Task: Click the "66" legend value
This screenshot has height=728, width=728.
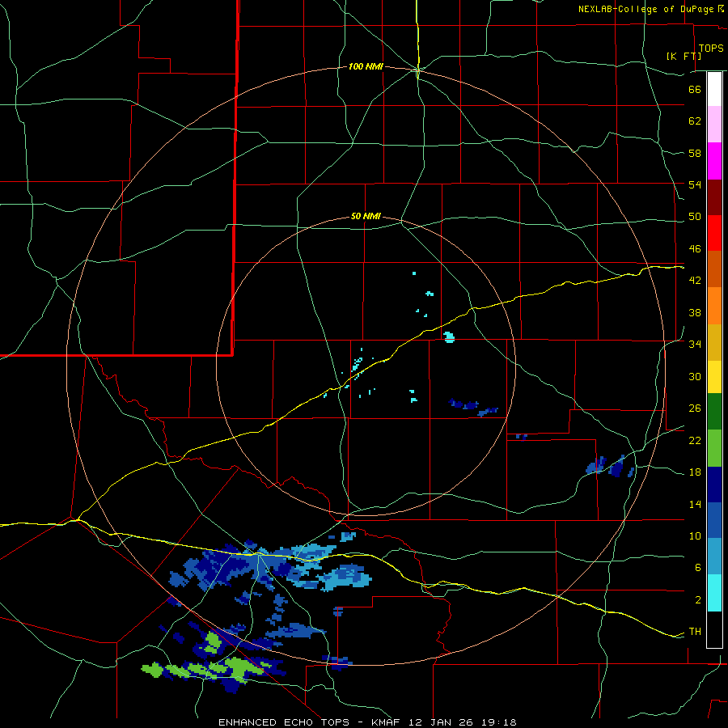Action: click(695, 90)
